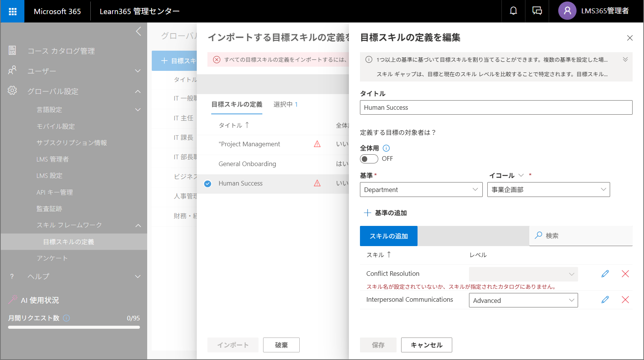The height and width of the screenshot is (360, 644).
Task: Open アンケート in the sidebar
Action: pos(52,258)
